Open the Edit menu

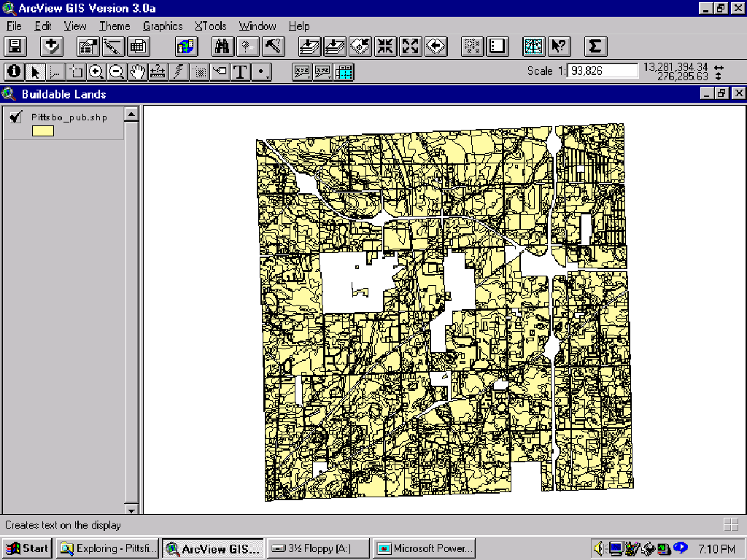click(42, 26)
